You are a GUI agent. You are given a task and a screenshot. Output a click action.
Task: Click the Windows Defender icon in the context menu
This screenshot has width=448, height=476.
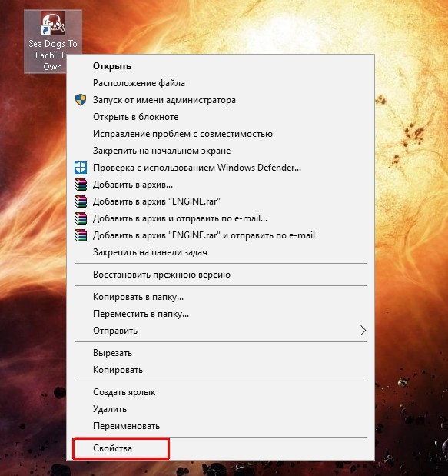pos(81,168)
